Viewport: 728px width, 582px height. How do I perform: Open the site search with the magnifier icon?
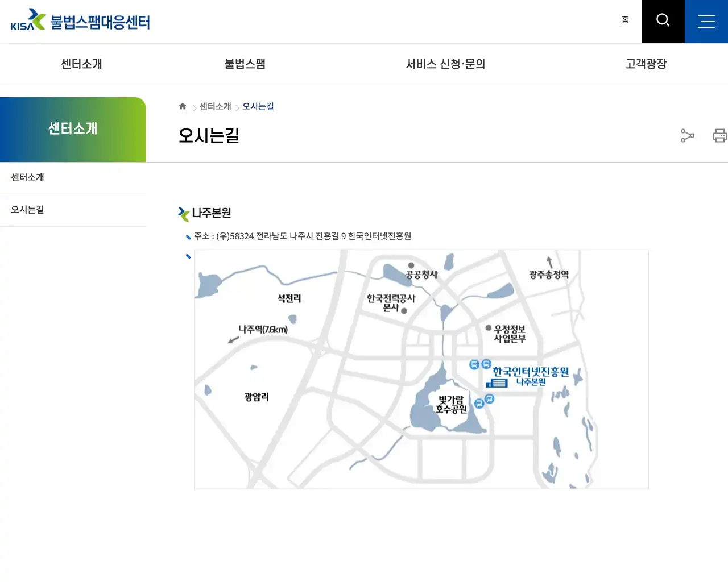[x=663, y=21]
